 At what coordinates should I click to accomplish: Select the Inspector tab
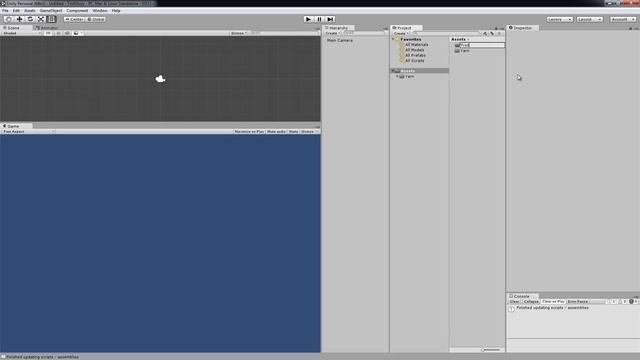(522, 28)
